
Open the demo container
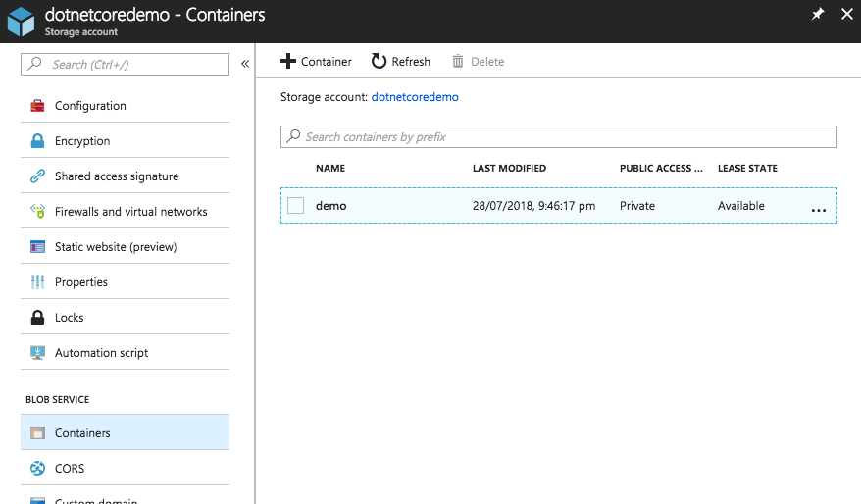331,206
